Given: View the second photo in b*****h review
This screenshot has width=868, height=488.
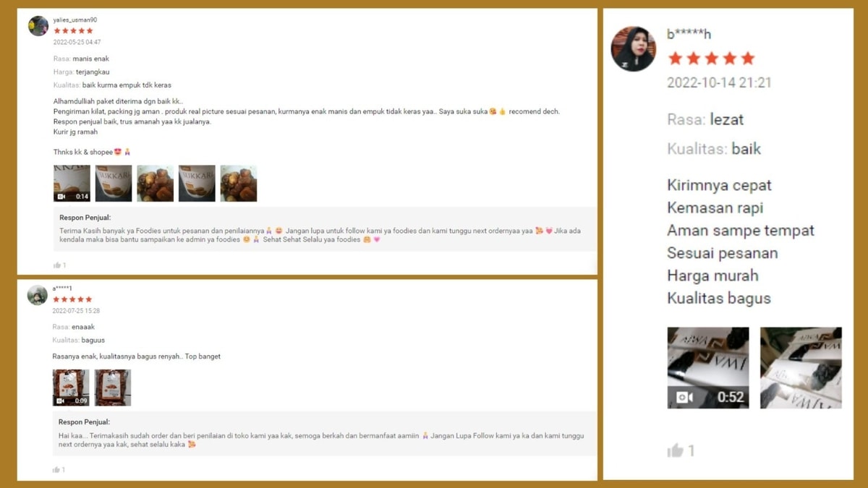Looking at the screenshot, I should [801, 368].
